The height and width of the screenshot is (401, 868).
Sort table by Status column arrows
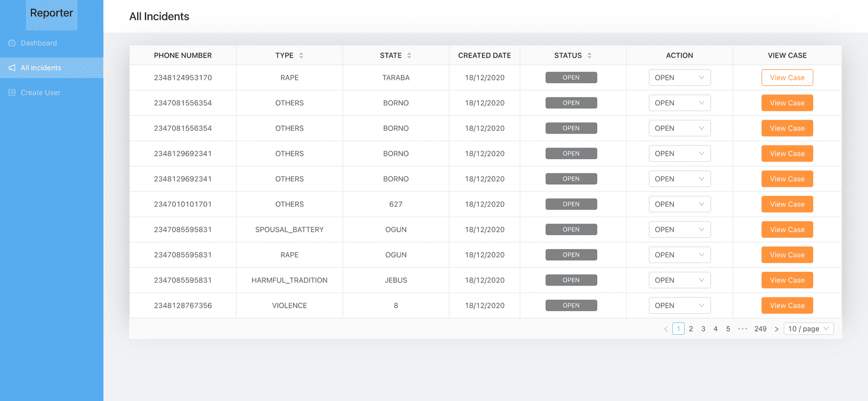[x=589, y=55]
